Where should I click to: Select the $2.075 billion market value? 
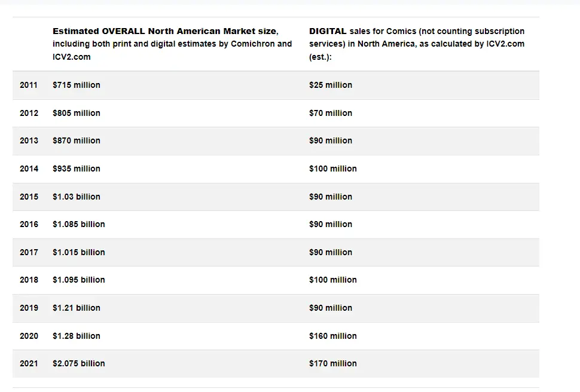tap(79, 363)
